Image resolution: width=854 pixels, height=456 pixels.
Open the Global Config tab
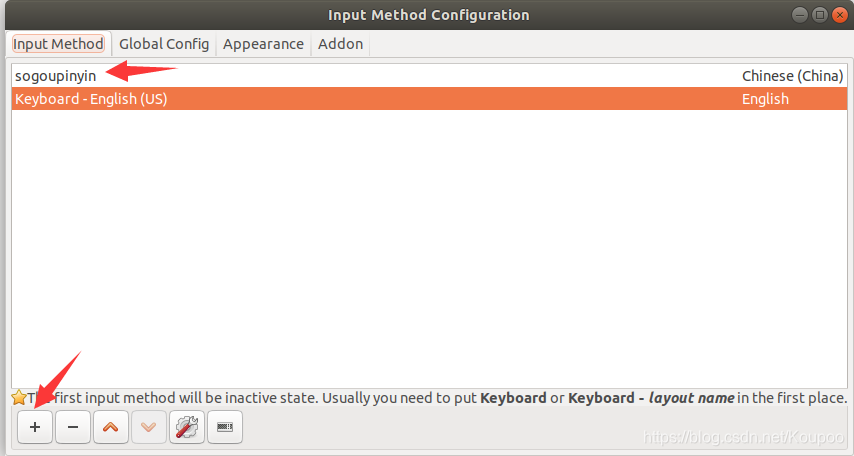pos(164,44)
